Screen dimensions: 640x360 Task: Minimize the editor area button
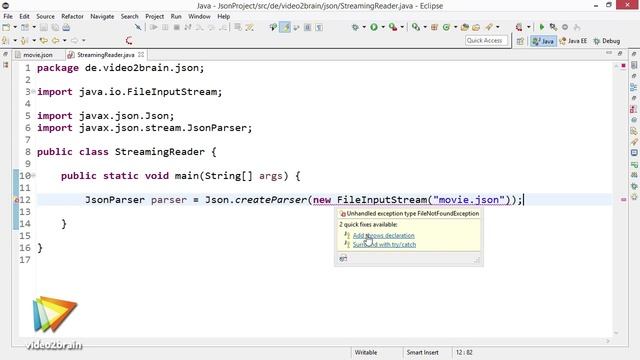[609, 53]
